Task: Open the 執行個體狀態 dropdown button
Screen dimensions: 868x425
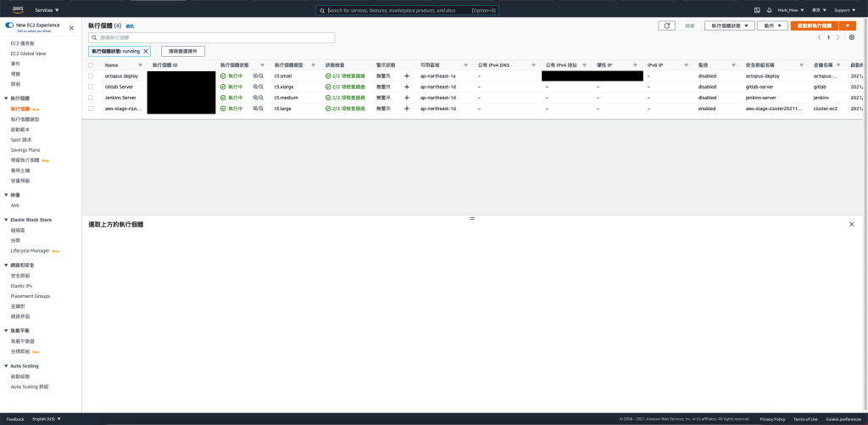Action: pyautogui.click(x=730, y=25)
